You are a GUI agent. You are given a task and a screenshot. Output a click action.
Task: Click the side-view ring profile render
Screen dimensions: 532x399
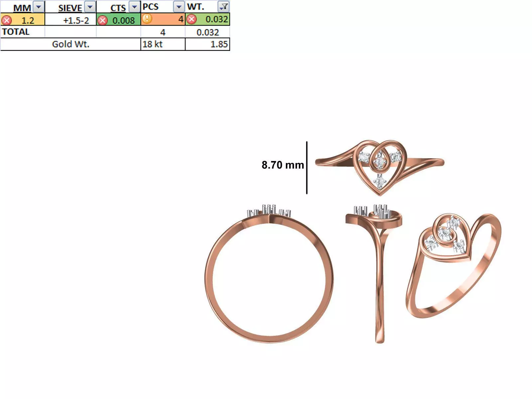click(x=374, y=274)
